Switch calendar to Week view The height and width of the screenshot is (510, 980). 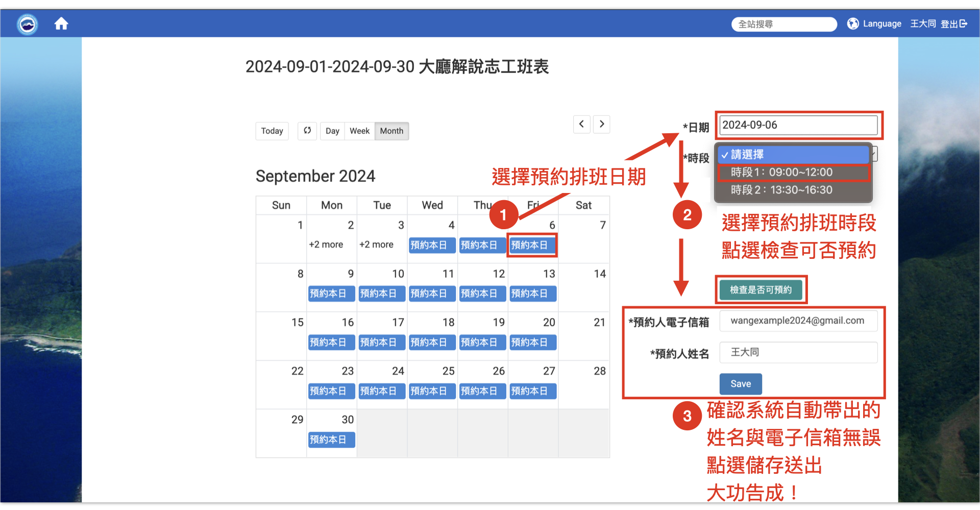359,131
